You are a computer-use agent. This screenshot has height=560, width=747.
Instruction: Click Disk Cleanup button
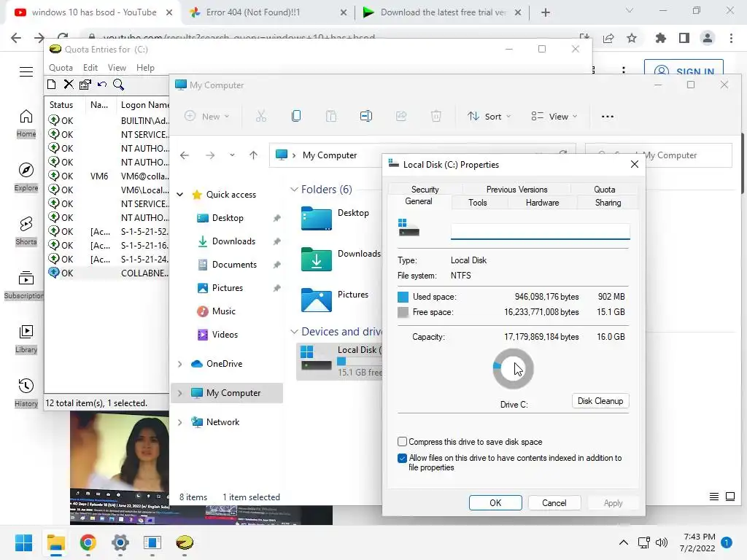click(600, 401)
